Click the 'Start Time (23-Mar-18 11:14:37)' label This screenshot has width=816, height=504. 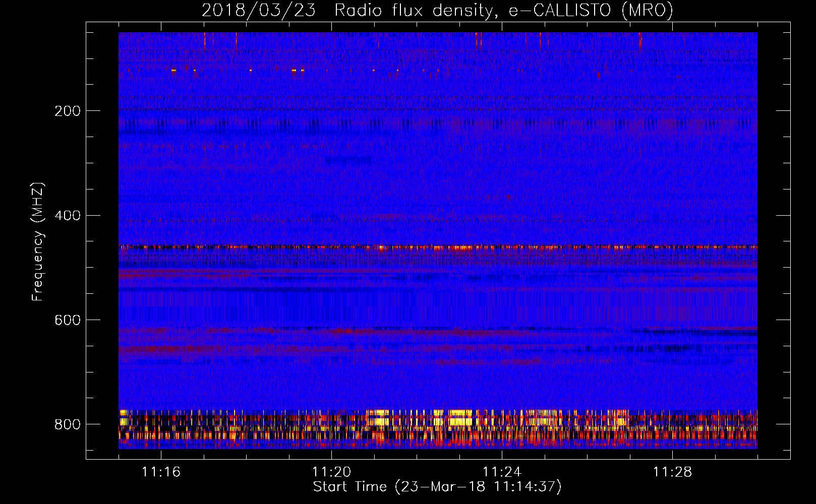[437, 487]
